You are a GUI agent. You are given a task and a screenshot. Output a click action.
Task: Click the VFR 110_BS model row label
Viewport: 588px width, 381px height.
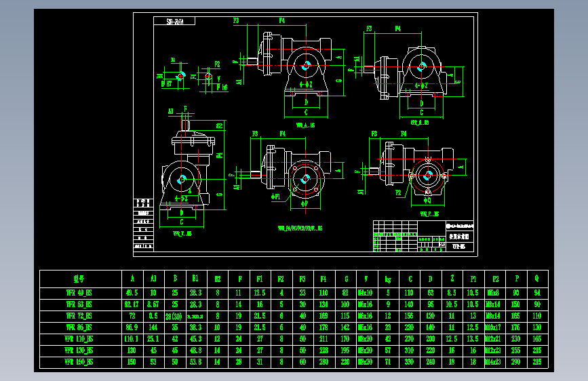(x=79, y=339)
